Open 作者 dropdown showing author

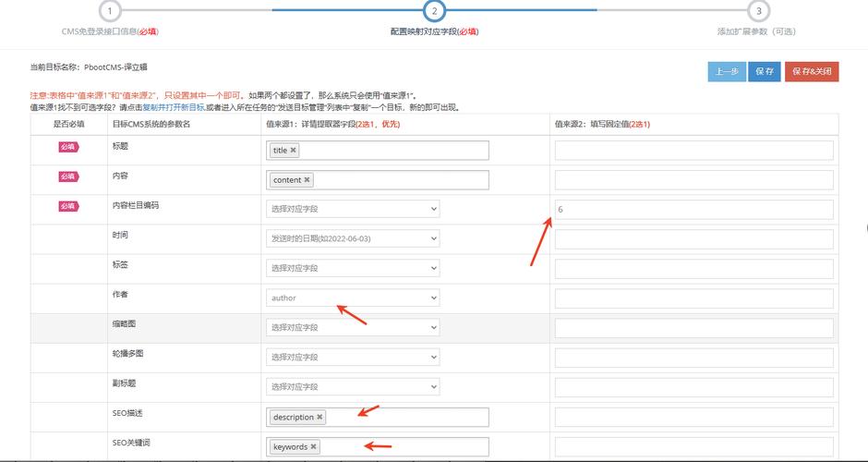[353, 298]
